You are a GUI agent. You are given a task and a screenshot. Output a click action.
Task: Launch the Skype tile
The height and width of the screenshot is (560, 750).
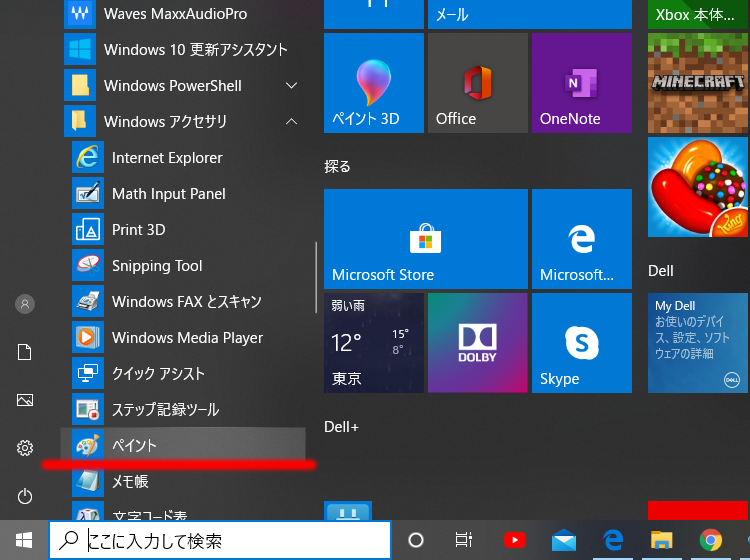[582, 343]
